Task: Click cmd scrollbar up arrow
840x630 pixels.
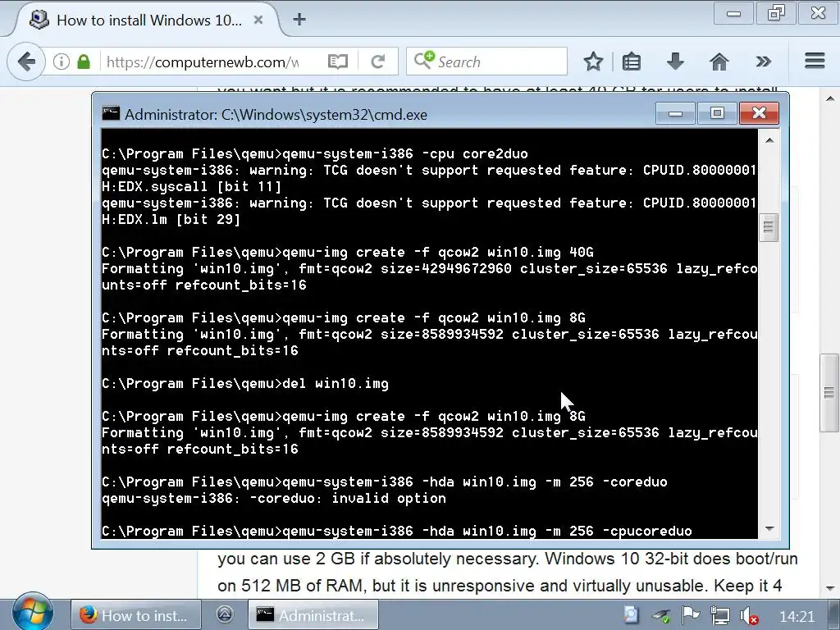Action: coord(769,140)
